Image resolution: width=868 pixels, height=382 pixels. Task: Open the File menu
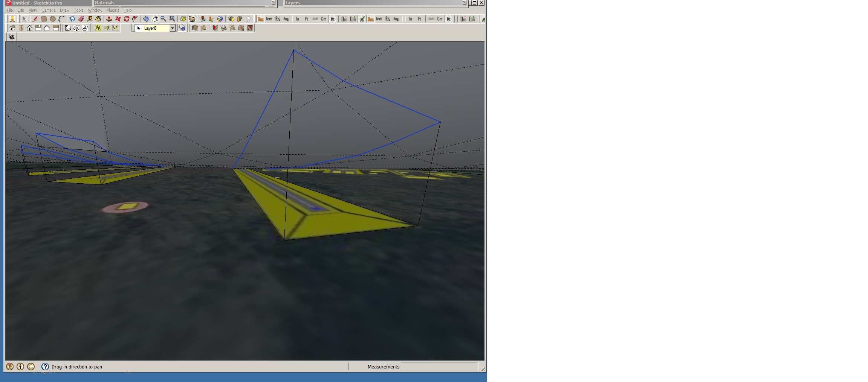pyautogui.click(x=10, y=10)
